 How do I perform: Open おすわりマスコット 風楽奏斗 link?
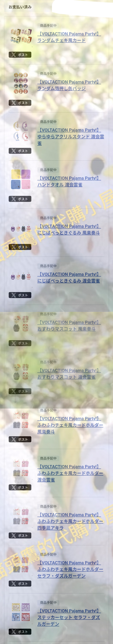tap(69, 325)
